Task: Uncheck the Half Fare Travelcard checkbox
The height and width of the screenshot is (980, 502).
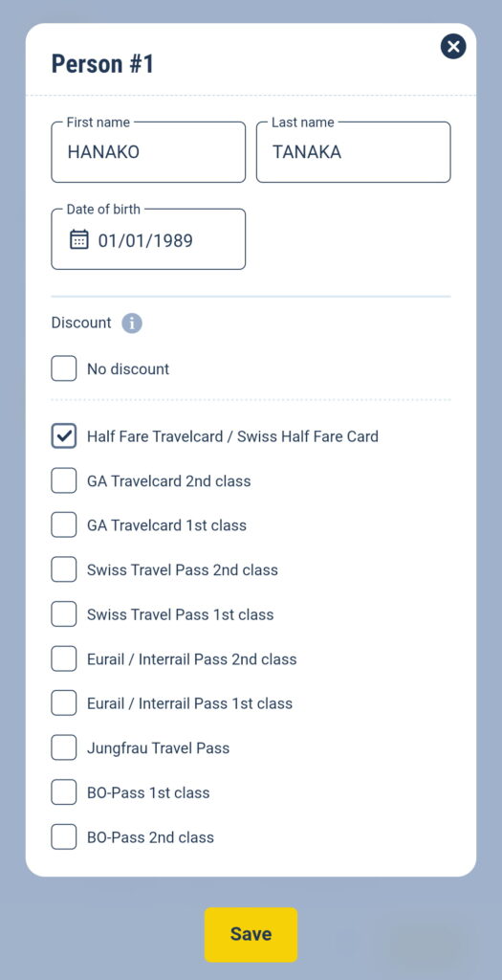Action: tap(64, 436)
